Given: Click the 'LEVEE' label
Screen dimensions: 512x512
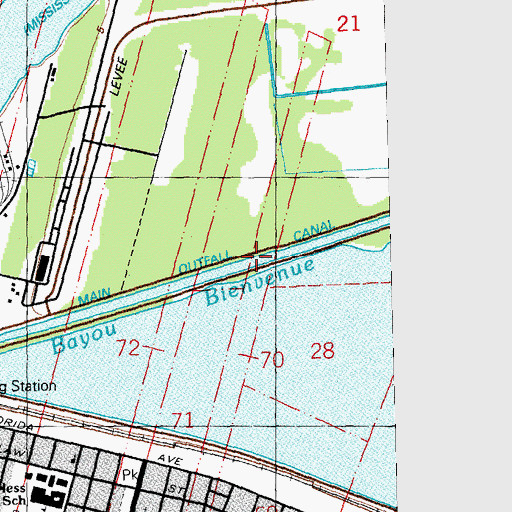Looking at the screenshot, I should click(x=119, y=77).
